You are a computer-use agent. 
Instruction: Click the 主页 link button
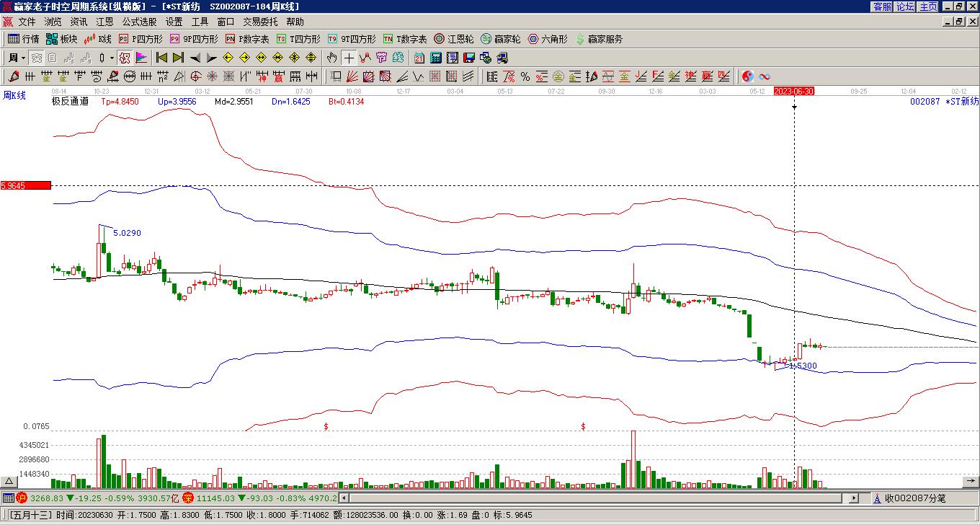point(928,6)
